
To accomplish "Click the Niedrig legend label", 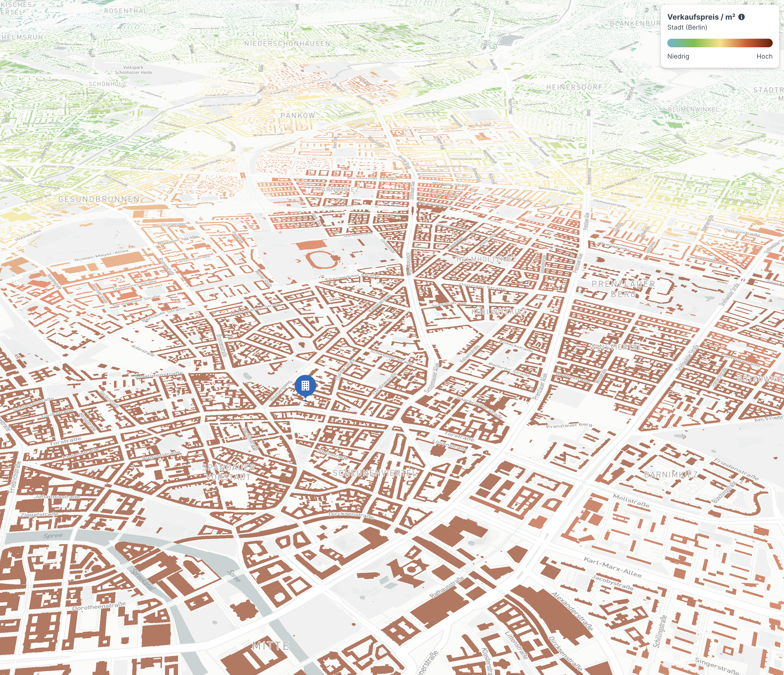I will pos(678,56).
